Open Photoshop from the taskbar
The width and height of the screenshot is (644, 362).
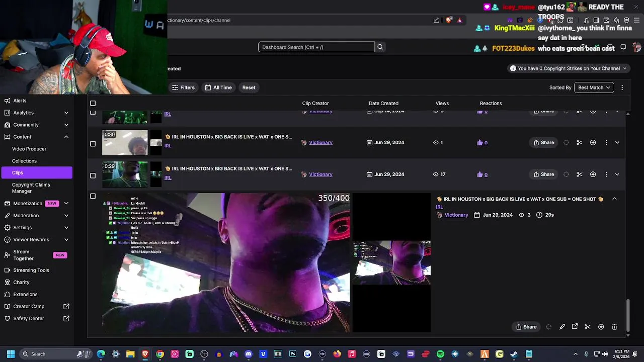293,354
